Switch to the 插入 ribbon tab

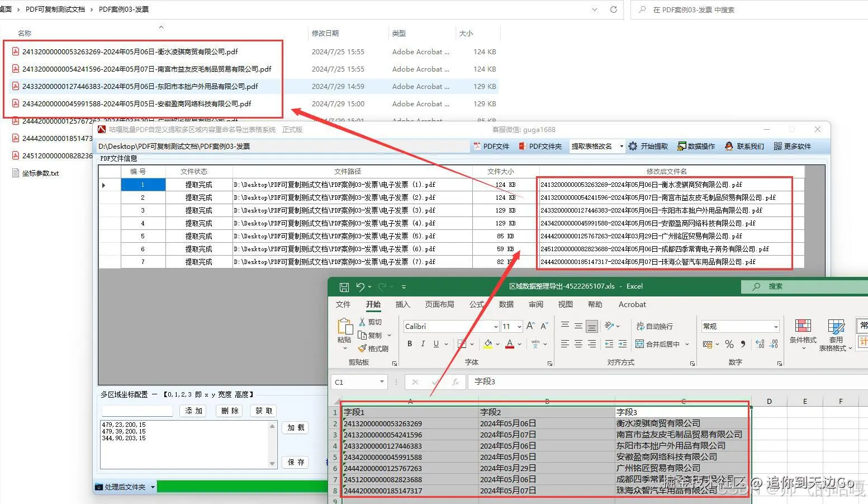pos(403,305)
